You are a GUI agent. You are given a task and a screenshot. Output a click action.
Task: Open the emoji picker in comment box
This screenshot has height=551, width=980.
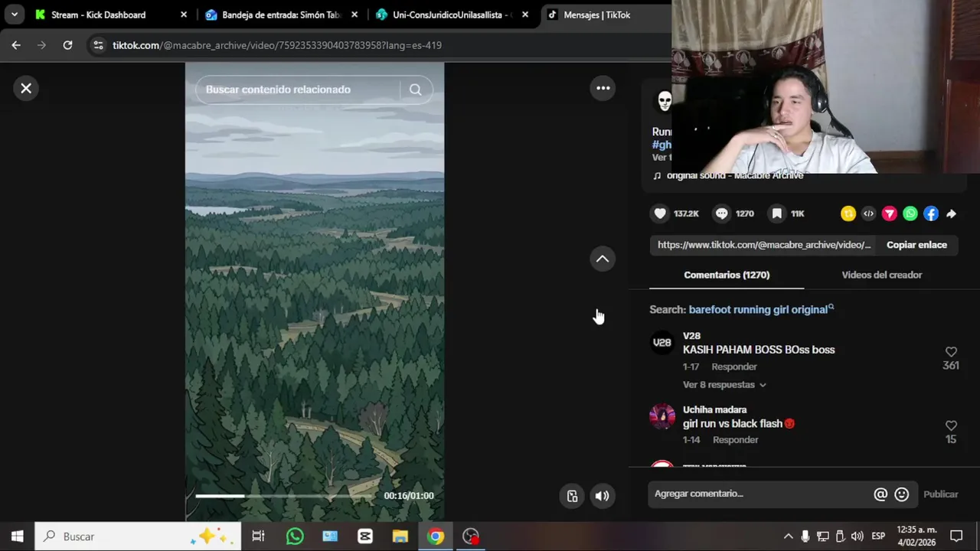pyautogui.click(x=902, y=494)
